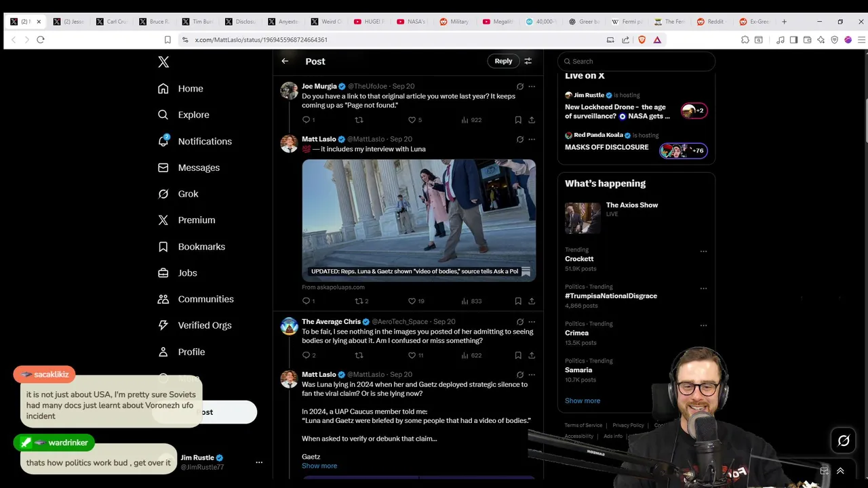Open more options for Crockett trend

(x=703, y=251)
